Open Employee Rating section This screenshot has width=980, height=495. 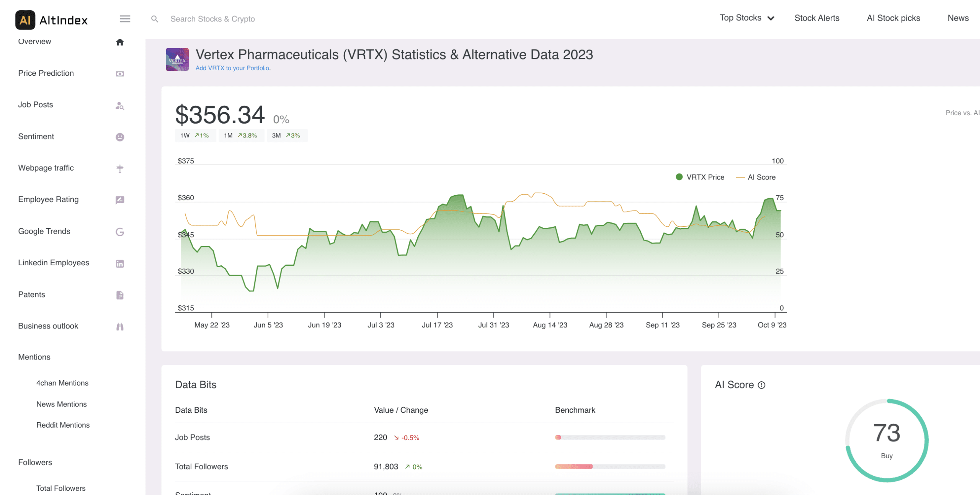click(48, 199)
